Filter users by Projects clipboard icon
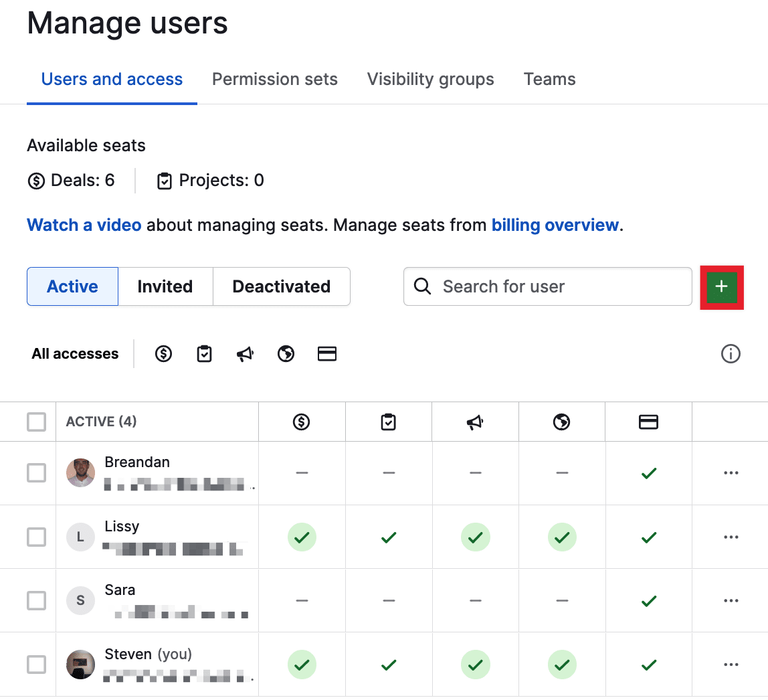Viewport: 768px width, 700px height. click(204, 353)
